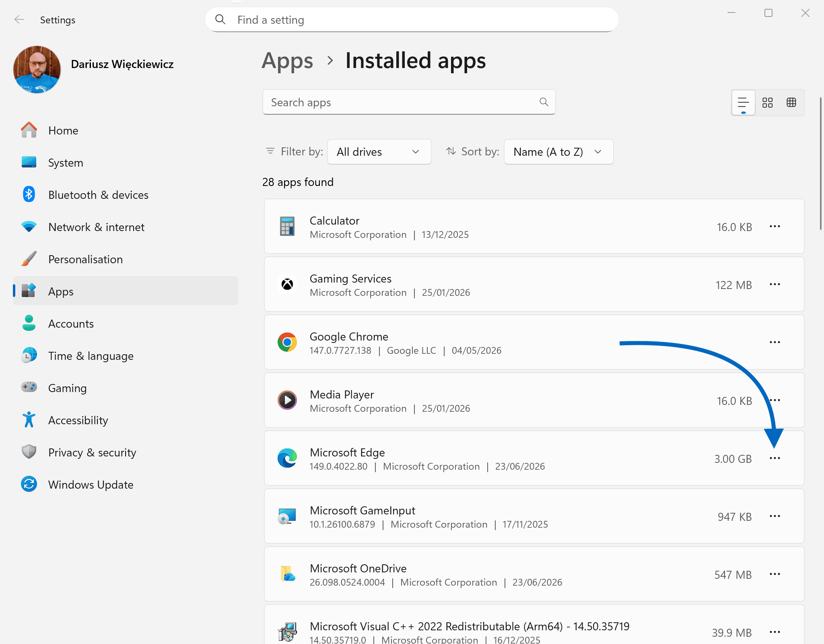The height and width of the screenshot is (644, 824).
Task: Click the magnifier in Search apps box
Action: 544,102
